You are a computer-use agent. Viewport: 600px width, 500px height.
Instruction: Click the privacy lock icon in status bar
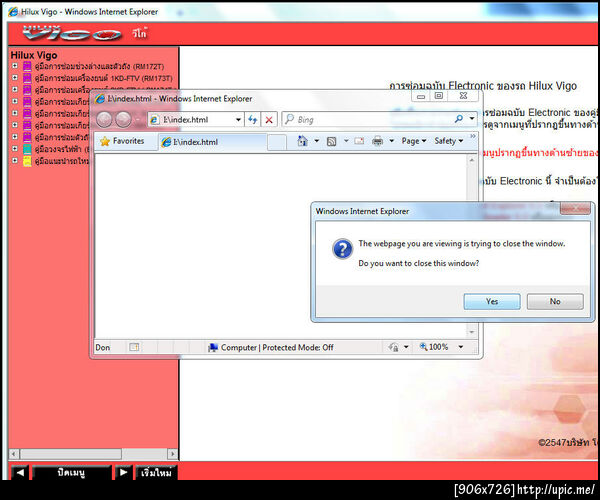click(x=393, y=347)
